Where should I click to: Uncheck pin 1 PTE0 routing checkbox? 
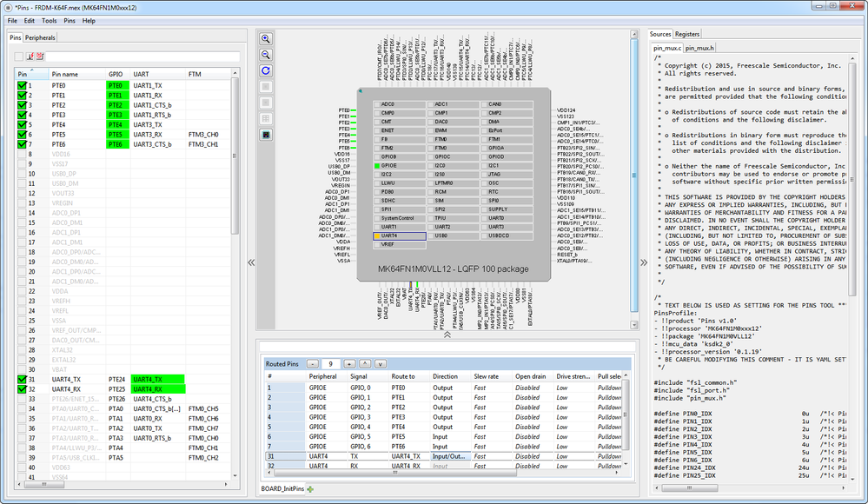pos(23,86)
